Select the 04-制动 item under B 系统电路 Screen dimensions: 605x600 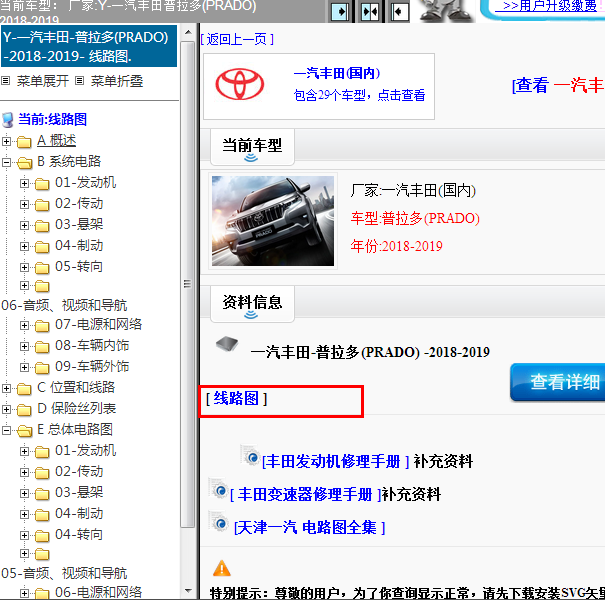79,246
